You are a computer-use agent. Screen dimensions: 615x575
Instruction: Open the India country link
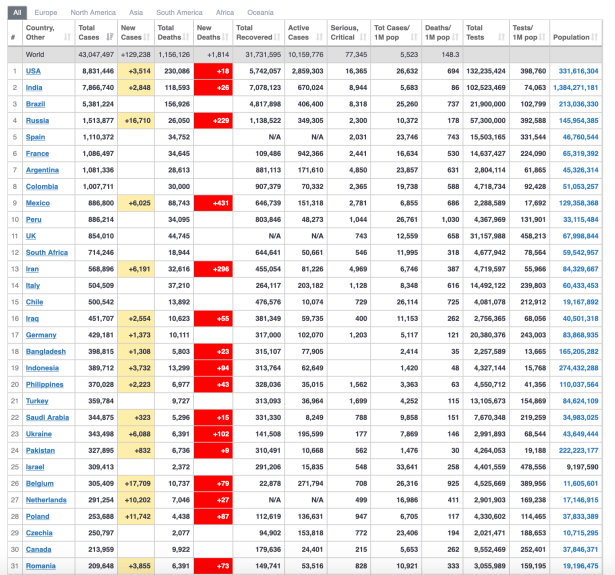pyautogui.click(x=34, y=87)
